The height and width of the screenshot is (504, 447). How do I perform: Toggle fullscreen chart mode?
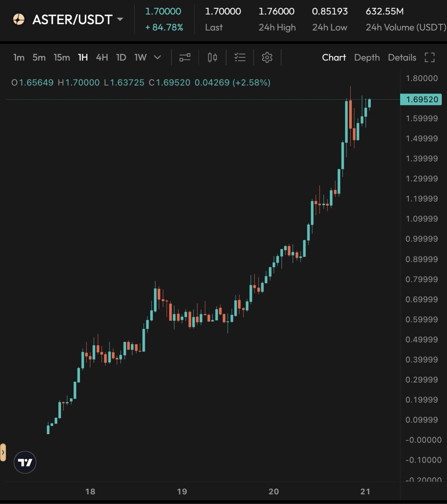point(430,58)
